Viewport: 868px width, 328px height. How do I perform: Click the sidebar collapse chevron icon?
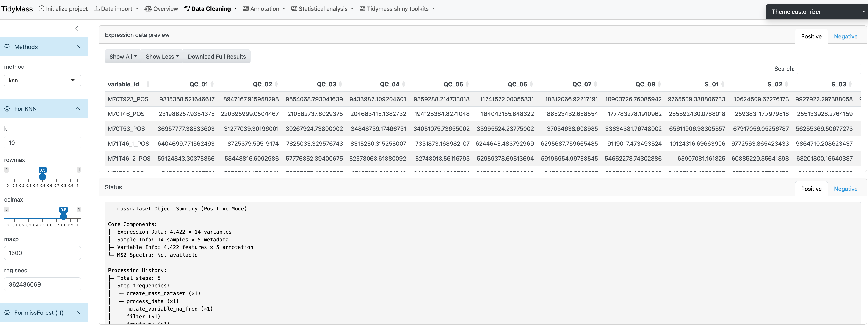click(77, 28)
